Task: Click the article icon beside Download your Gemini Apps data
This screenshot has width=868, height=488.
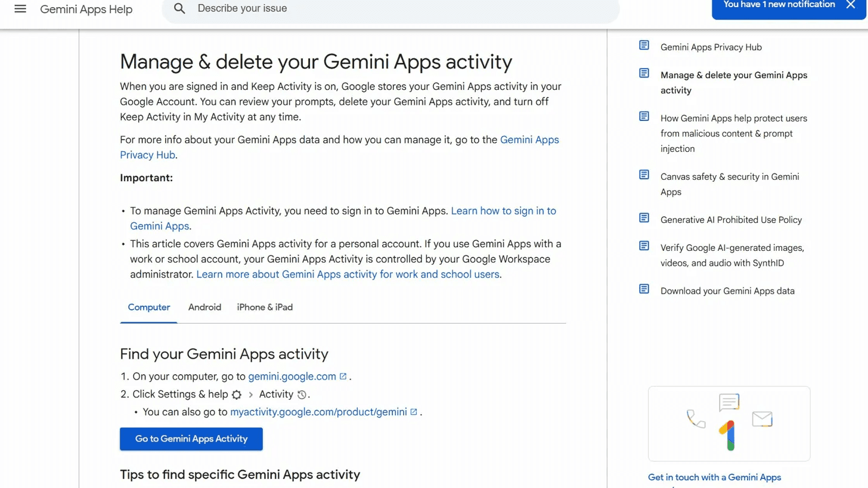Action: coord(644,289)
